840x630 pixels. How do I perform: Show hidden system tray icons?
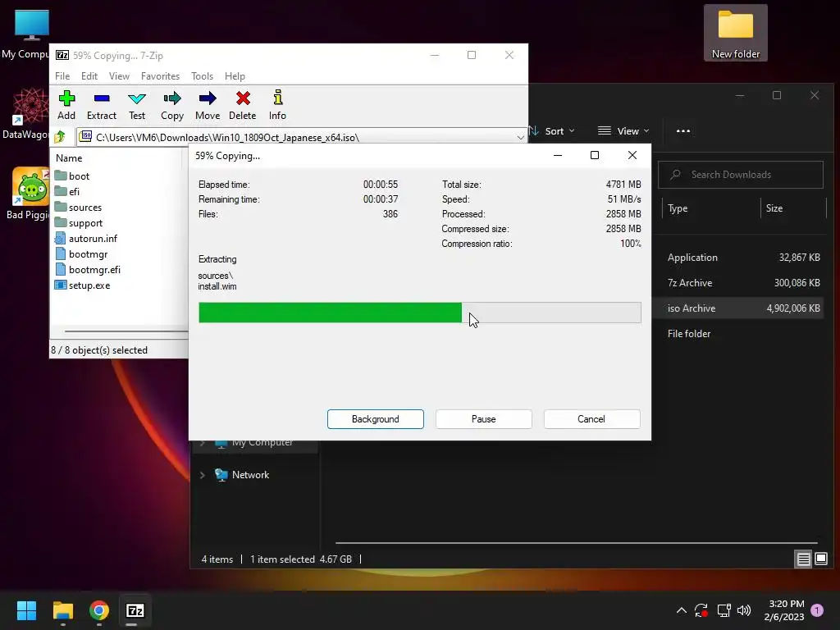click(682, 610)
